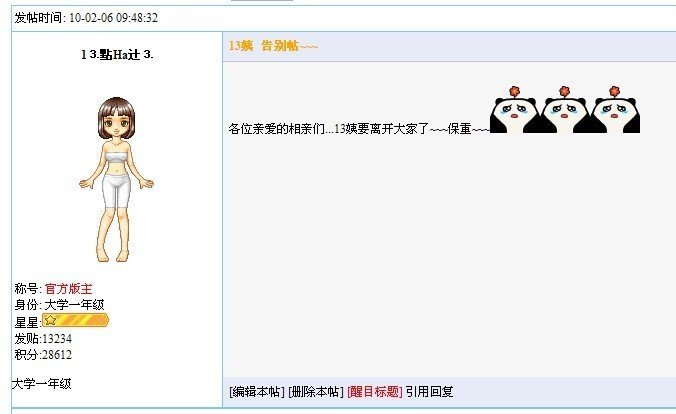Open the username 13.點Ha辻3. profile
The width and height of the screenshot is (676, 414).
[117, 54]
